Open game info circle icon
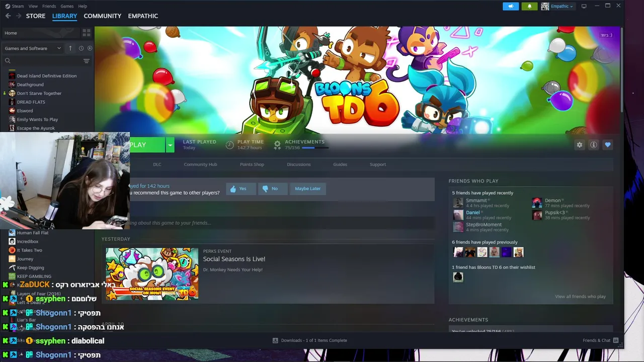 (594, 145)
